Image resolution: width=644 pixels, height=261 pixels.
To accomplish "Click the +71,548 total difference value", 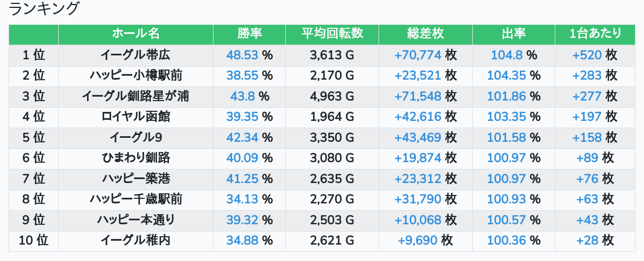I will 417,97.
